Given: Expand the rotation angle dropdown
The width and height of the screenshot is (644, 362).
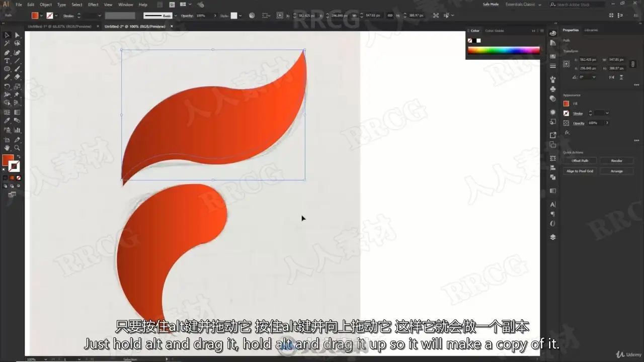Looking at the screenshot, I should 594,77.
